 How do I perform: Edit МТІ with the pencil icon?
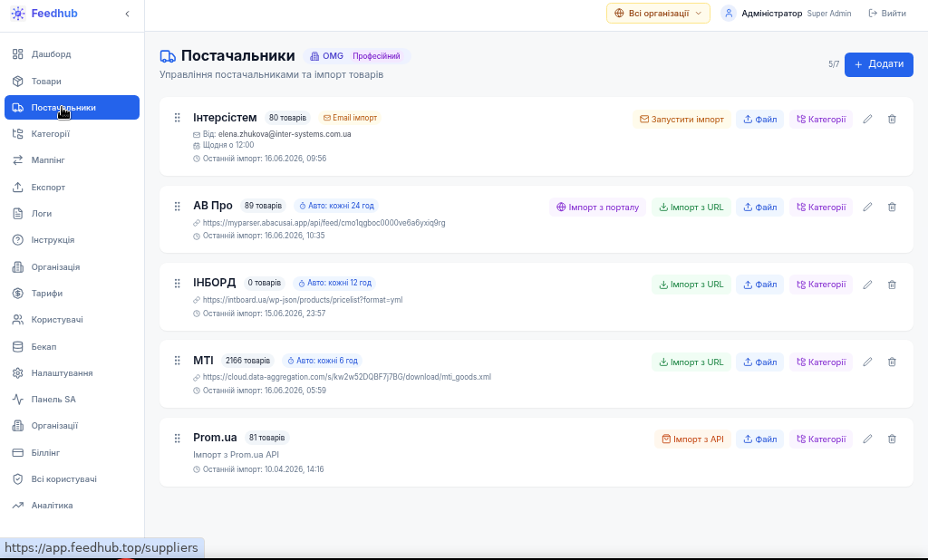tap(867, 362)
